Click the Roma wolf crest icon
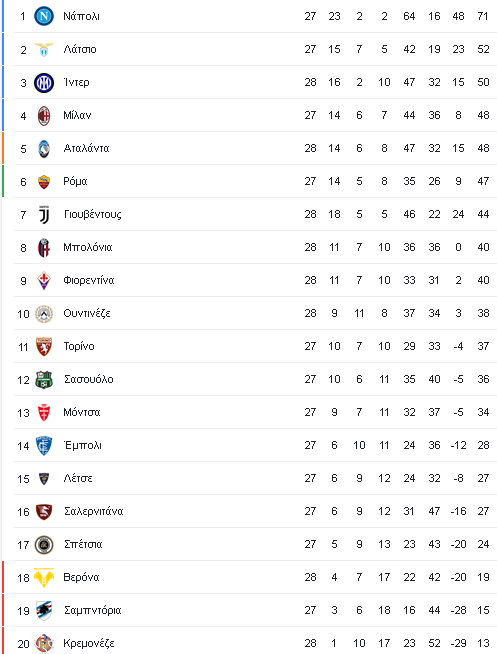This screenshot has height=654, width=497. click(x=44, y=182)
